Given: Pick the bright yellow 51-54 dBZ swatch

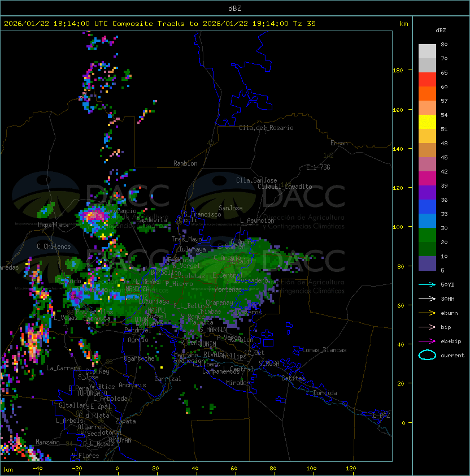Looking at the screenshot, I should [x=427, y=122].
